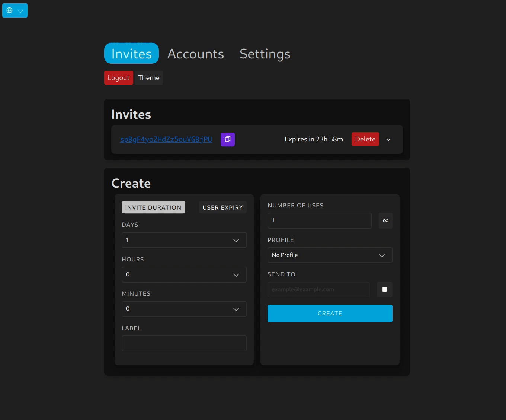This screenshot has height=420, width=506.
Task: Expand the invite details chevron
Action: (388, 140)
